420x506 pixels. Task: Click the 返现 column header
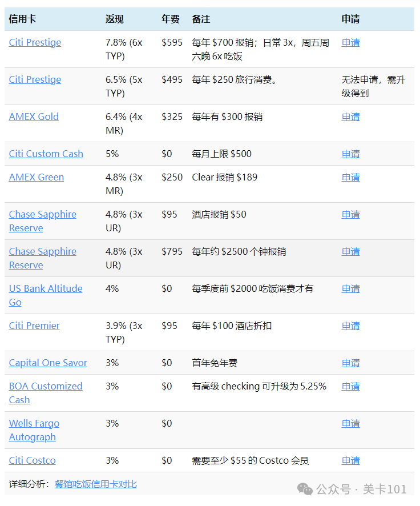point(115,19)
